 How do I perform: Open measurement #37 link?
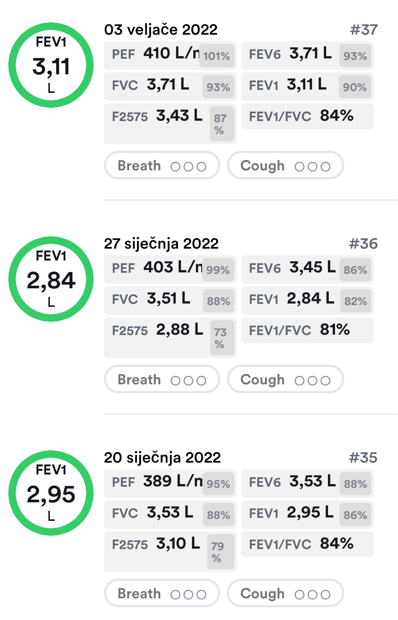(x=364, y=30)
